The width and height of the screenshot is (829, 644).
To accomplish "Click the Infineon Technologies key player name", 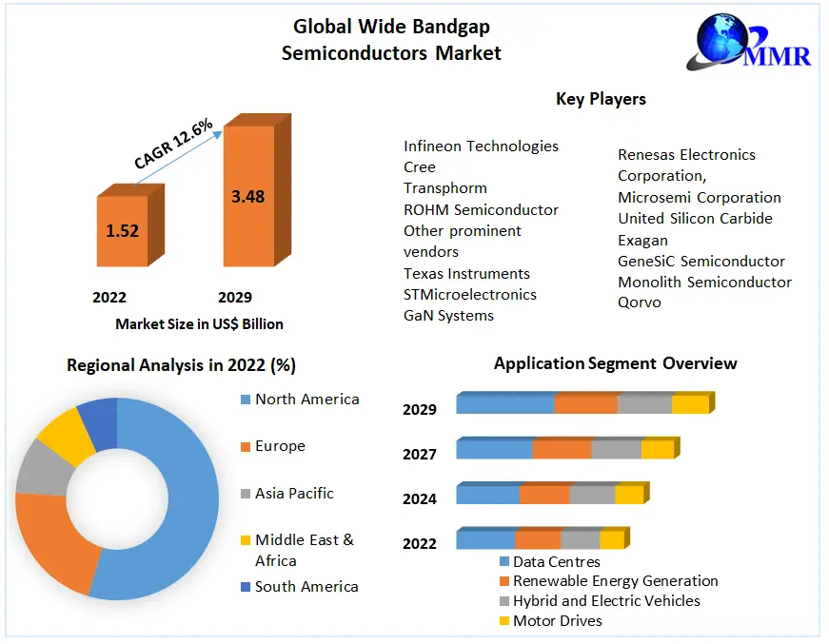I will coord(481,146).
